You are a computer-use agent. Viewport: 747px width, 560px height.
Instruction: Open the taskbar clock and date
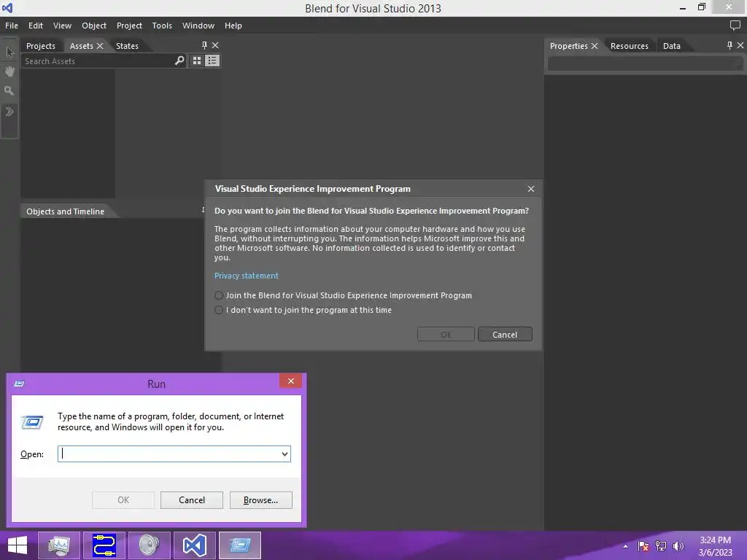pos(715,546)
